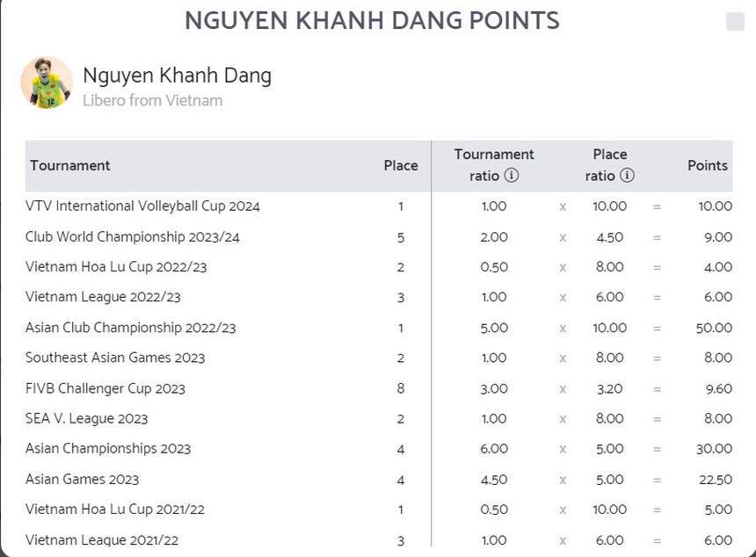This screenshot has height=557, width=756.
Task: Select SEA V. League 2023
Action: pyautogui.click(x=86, y=418)
